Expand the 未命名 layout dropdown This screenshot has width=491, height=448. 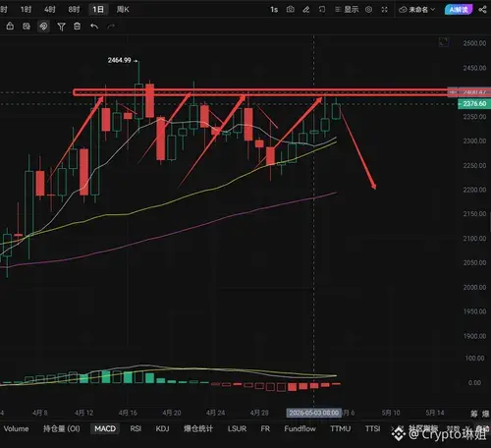(417, 10)
